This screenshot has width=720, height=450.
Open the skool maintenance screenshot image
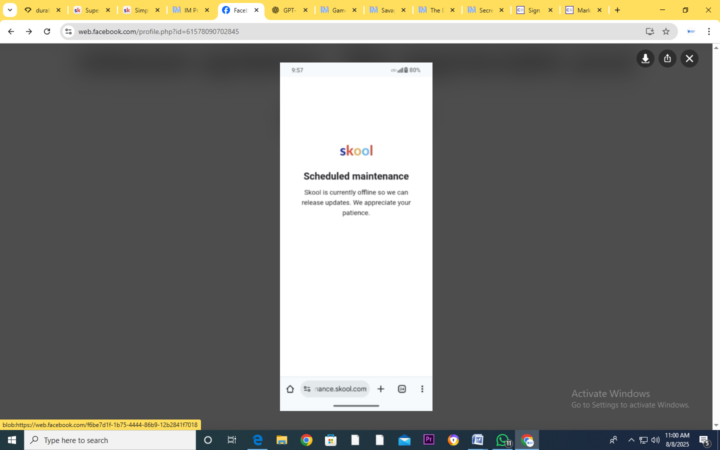click(x=356, y=236)
